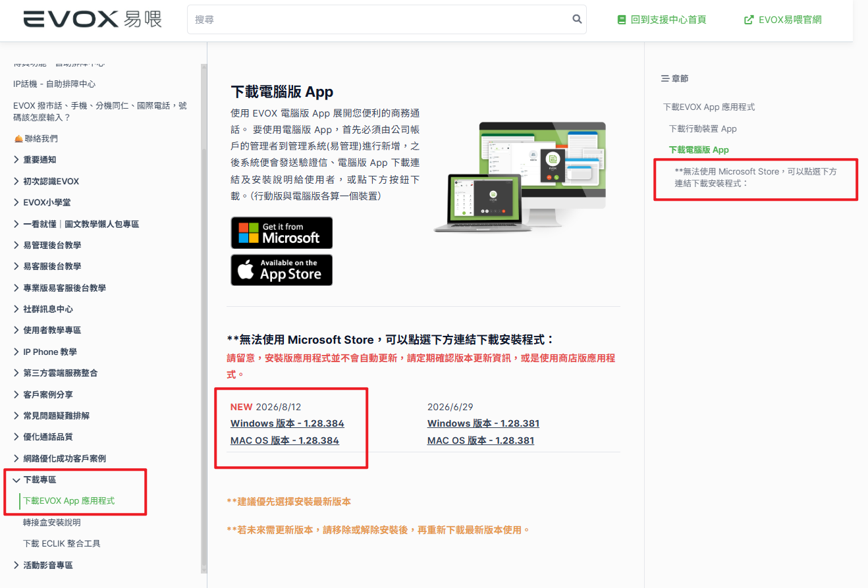Expand the 社群訊息中心 section
Image resolution: width=868 pixels, height=588 pixels.
point(43,309)
